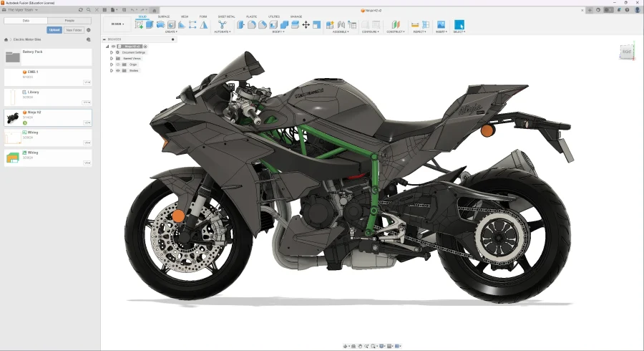
Task: Click the Home tab icon beside undo/redo
Action: (x=155, y=10)
